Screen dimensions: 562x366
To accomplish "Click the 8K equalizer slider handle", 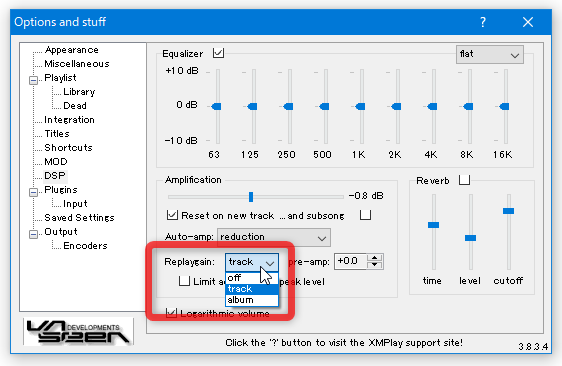I will (x=468, y=106).
